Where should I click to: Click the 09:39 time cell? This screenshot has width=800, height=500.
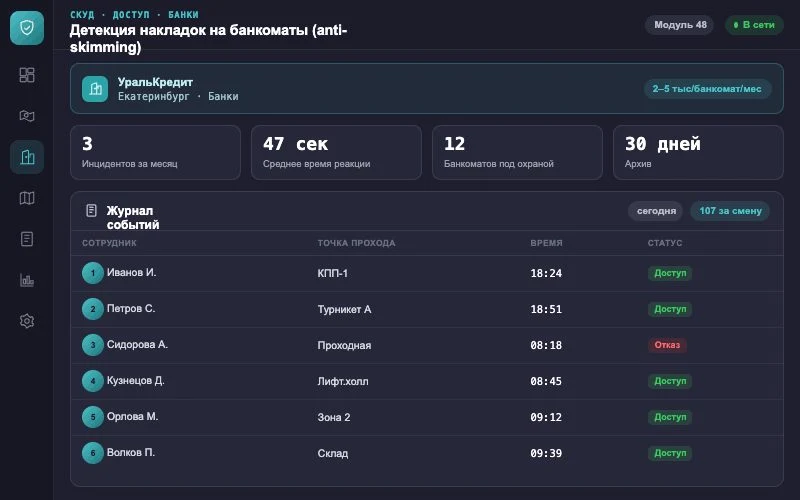click(x=546, y=453)
